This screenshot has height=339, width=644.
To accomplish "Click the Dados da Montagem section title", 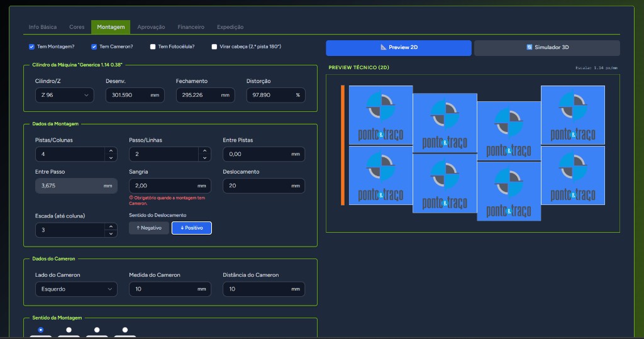I will click(55, 124).
